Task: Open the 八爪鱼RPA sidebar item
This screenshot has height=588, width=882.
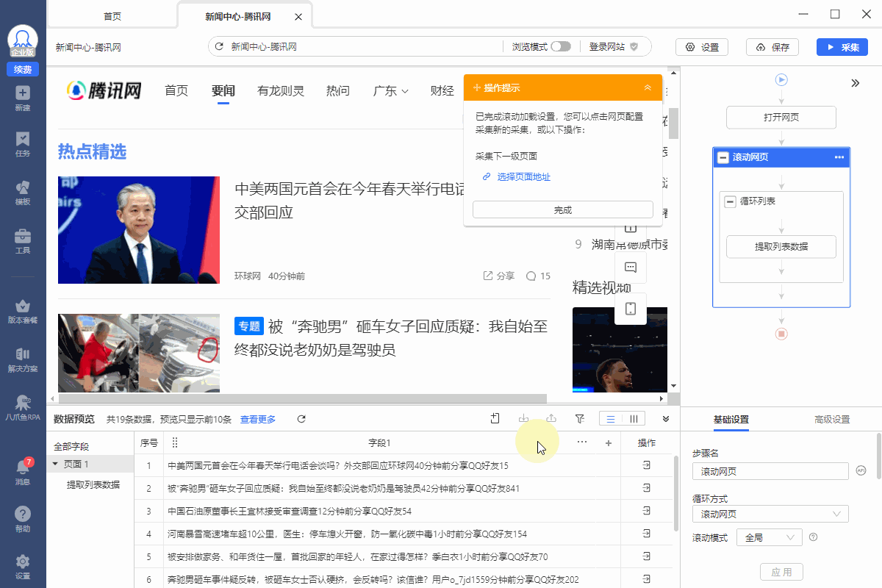Action: [x=23, y=407]
